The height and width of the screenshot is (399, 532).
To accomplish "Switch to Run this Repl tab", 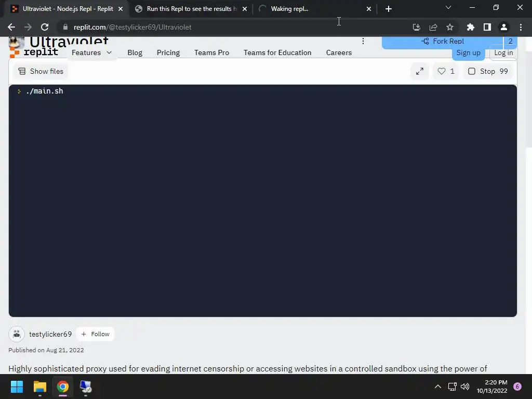I will (x=191, y=9).
